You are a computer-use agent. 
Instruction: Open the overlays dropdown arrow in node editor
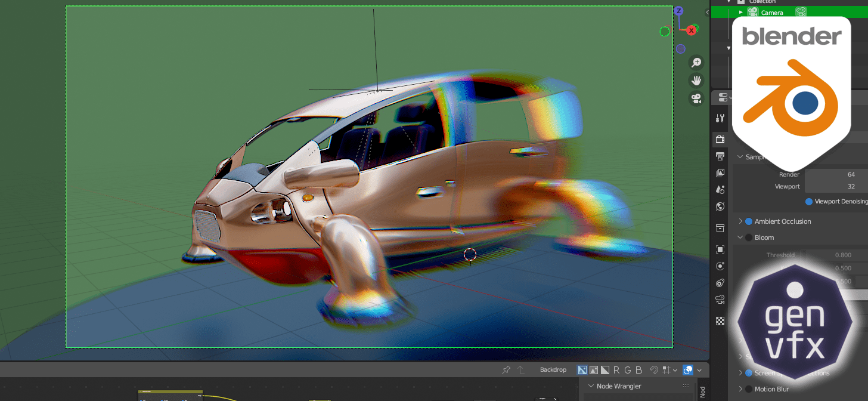click(699, 370)
